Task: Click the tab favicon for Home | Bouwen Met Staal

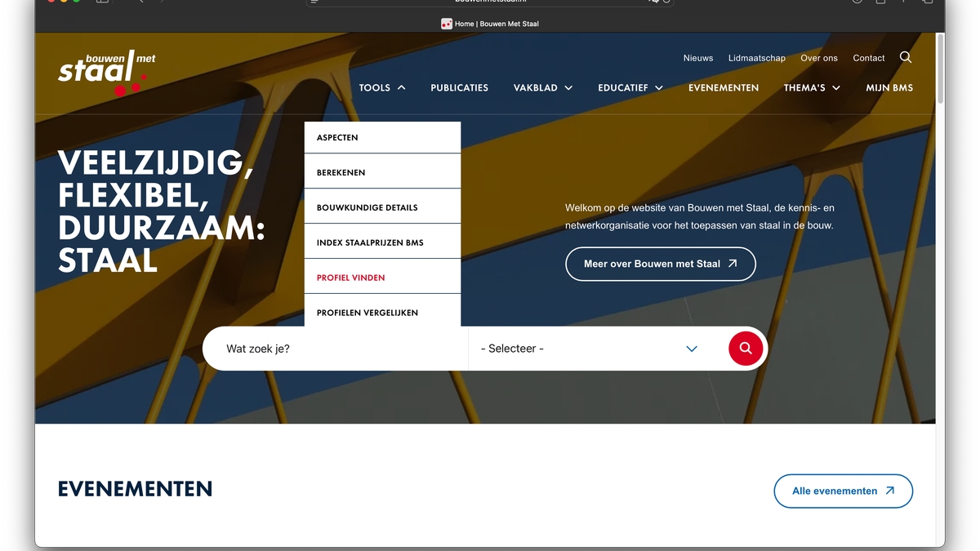Action: pos(447,24)
